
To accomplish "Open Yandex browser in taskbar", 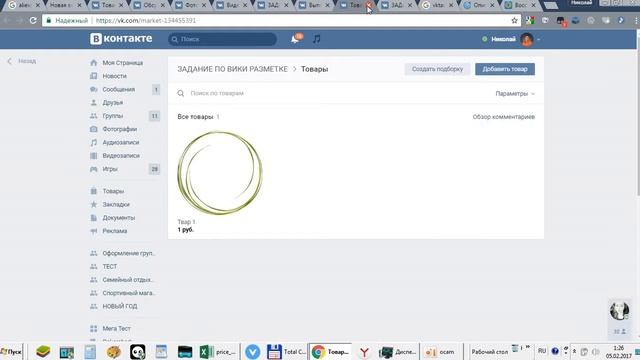I will pyautogui.click(x=364, y=351).
